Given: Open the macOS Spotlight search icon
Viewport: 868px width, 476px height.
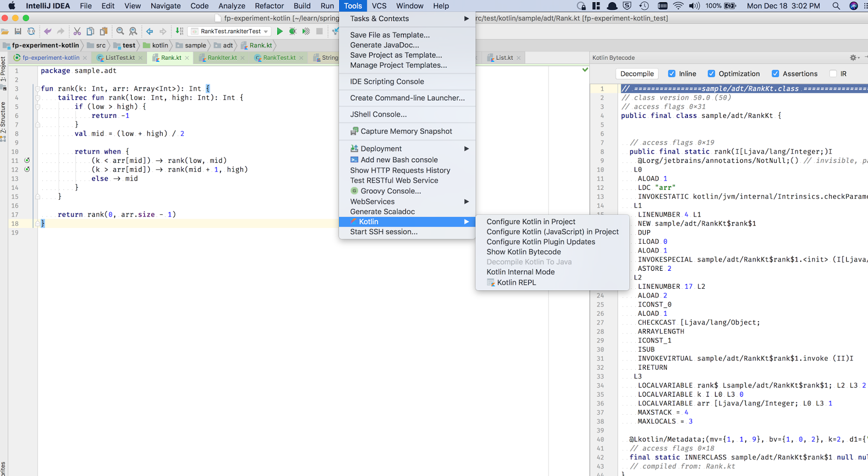Looking at the screenshot, I should click(836, 6).
